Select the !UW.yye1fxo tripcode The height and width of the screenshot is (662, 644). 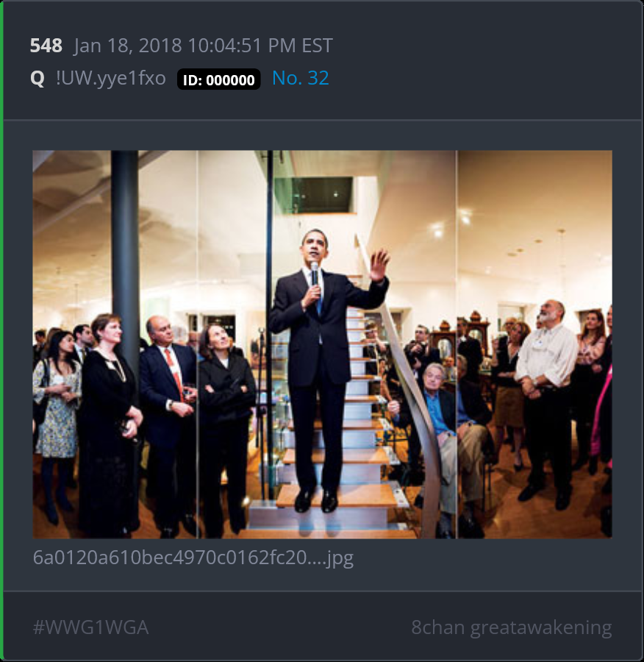110,79
